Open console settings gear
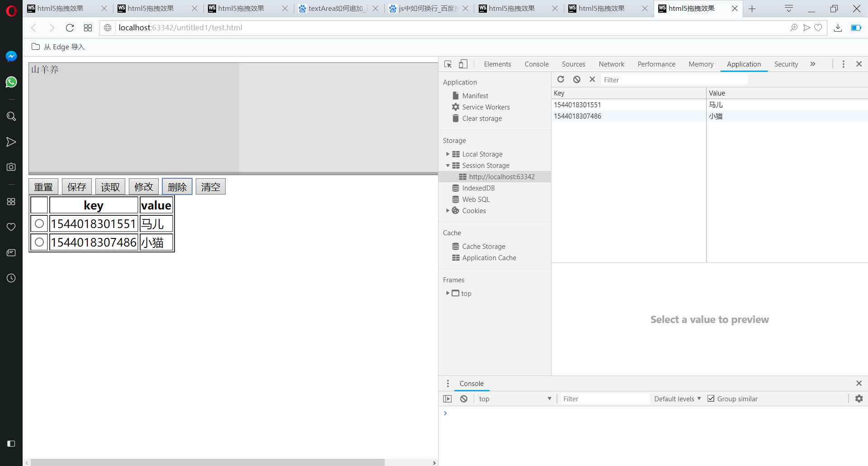This screenshot has width=868, height=466. click(x=859, y=399)
